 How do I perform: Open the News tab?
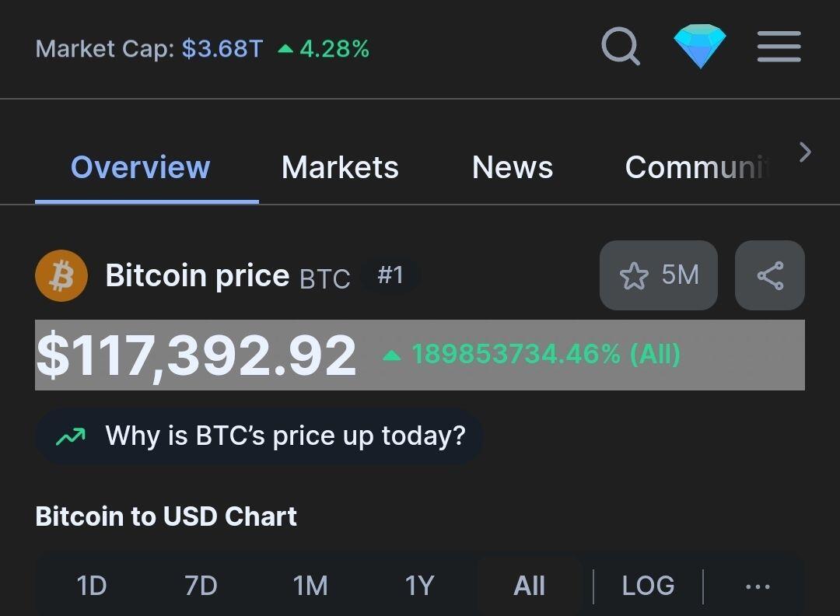pos(513,167)
